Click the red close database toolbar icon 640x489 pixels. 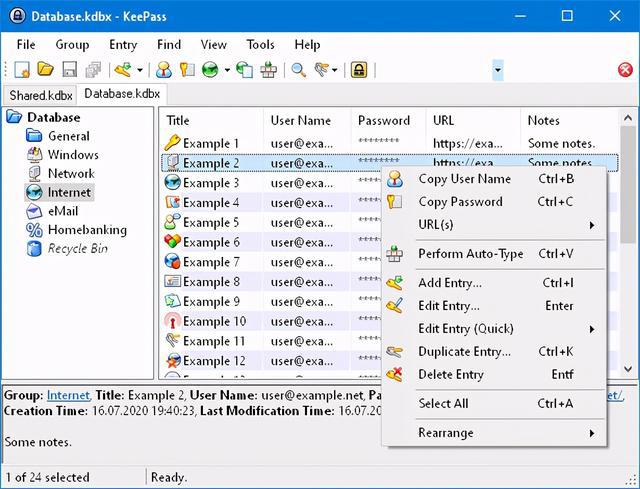[x=625, y=70]
